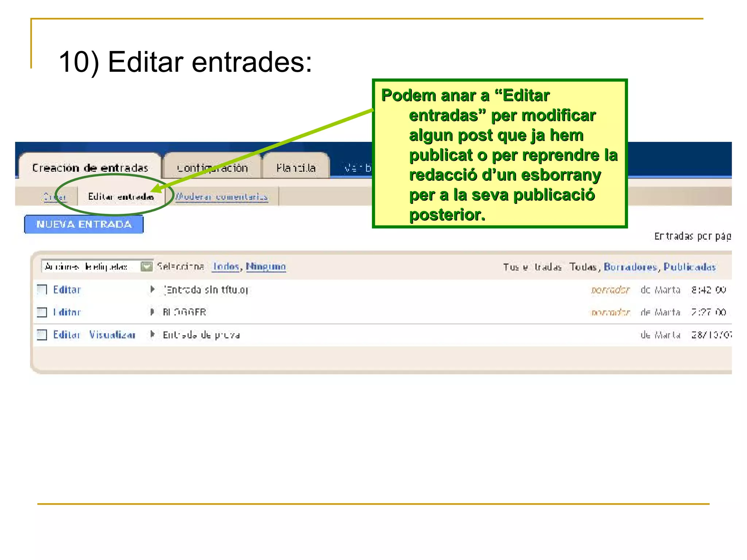Check the box for BLOGGER entry
The height and width of the screenshot is (560, 747).
[x=42, y=312]
